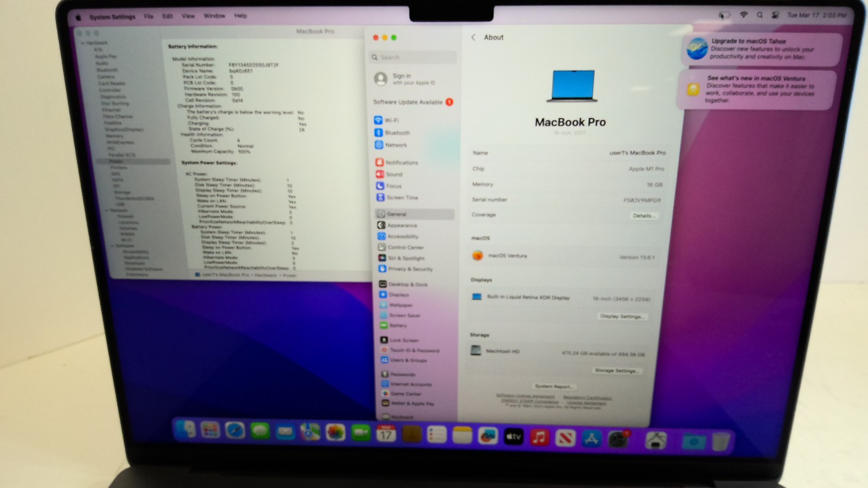Open Wi-Fi status in menu bar
868x488 pixels.
[x=744, y=15]
